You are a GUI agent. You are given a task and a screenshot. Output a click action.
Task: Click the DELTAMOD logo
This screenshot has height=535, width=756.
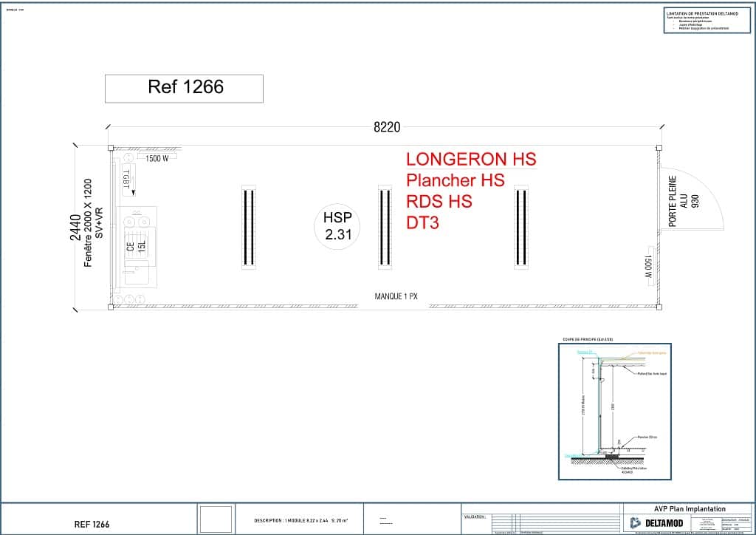pos(656,523)
